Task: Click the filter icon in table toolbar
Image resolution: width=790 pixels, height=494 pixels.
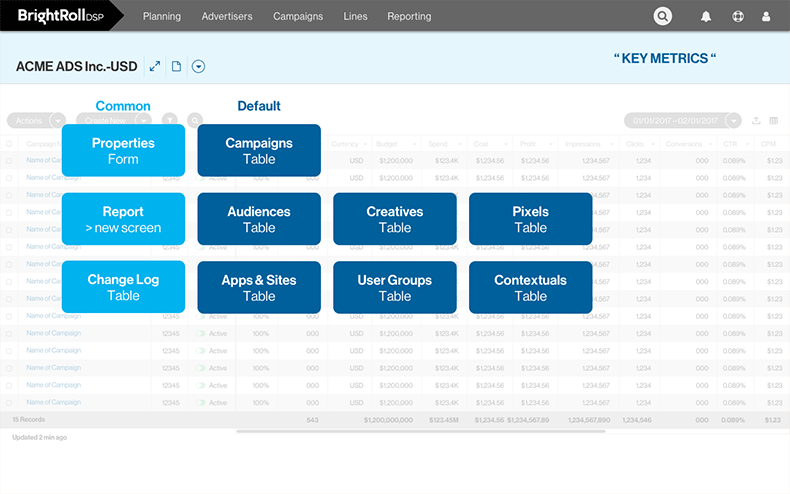Action: [170, 120]
